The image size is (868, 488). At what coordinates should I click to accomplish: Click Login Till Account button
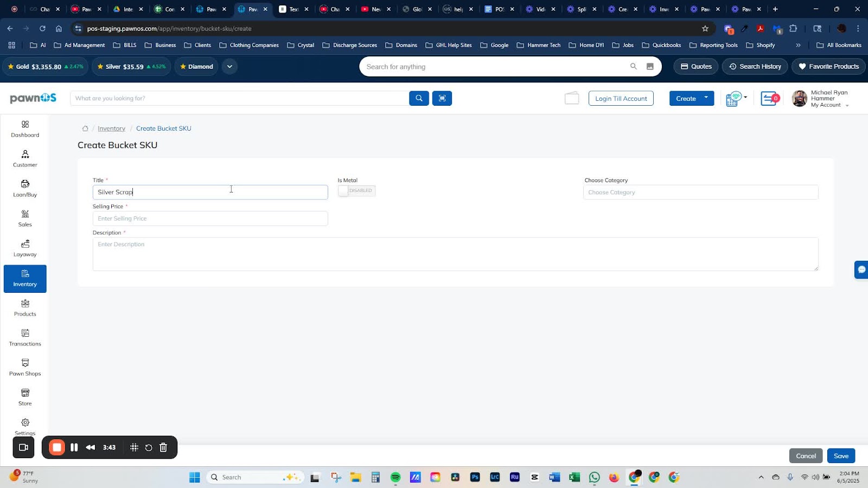[621, 98]
